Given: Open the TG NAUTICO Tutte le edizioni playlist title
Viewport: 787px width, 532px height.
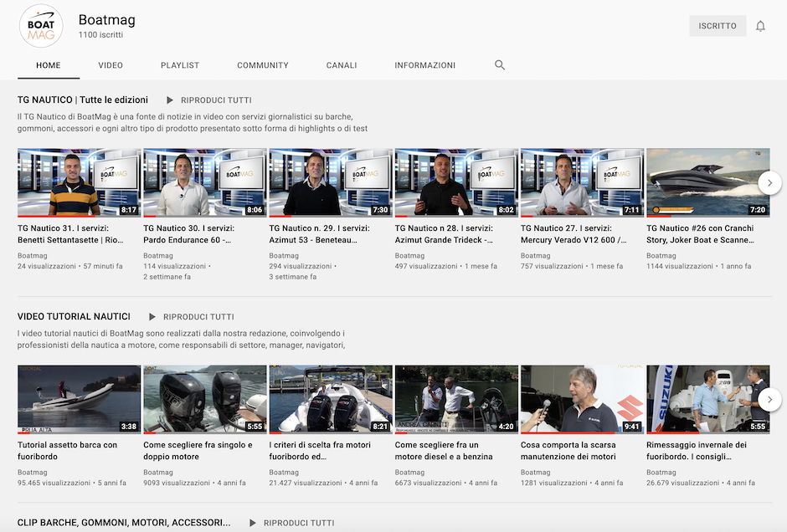Looking at the screenshot, I should coord(83,100).
